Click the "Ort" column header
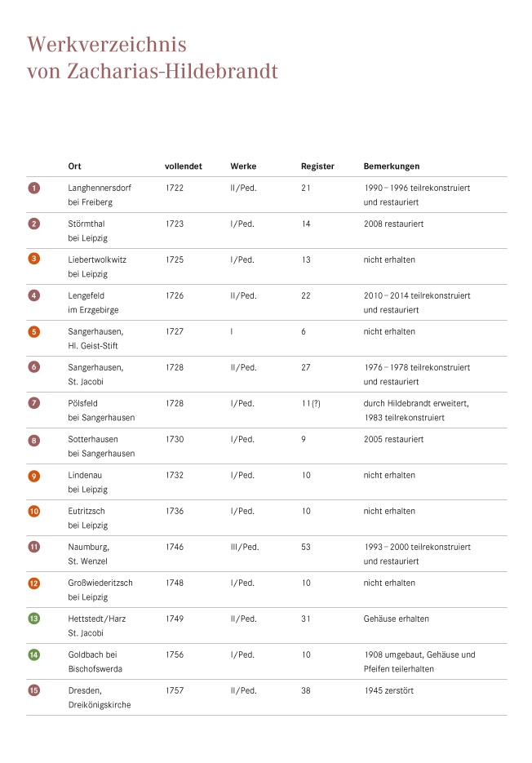 point(74,166)
